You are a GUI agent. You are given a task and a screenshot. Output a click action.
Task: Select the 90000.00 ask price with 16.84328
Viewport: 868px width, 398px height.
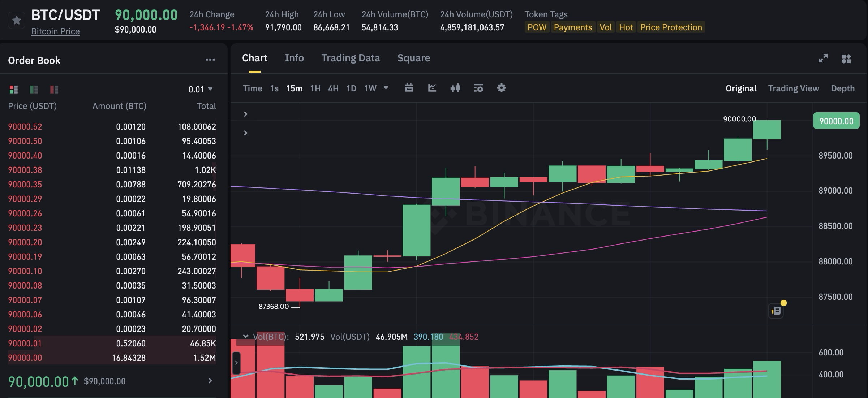[25, 358]
